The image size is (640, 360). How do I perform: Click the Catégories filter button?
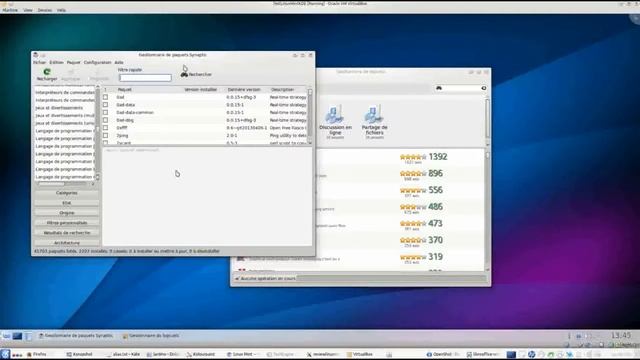point(67,193)
